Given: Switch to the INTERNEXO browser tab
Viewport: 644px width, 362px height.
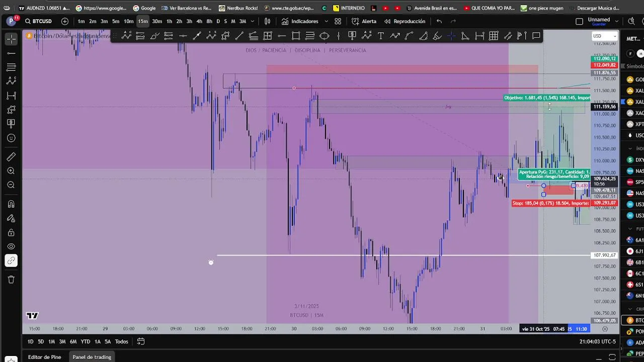Looking at the screenshot, I should point(349,8).
